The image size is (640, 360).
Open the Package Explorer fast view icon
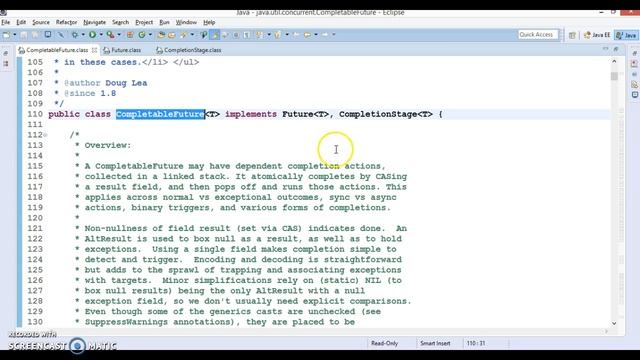coord(6,64)
